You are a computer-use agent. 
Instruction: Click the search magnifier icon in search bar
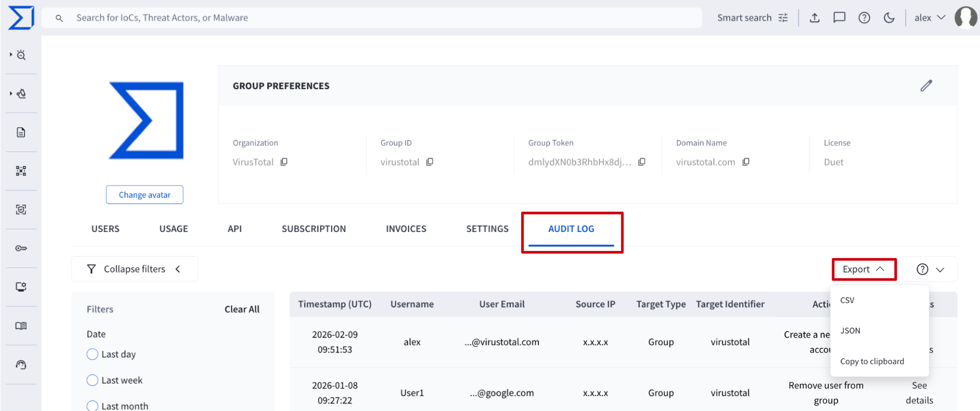tap(59, 18)
